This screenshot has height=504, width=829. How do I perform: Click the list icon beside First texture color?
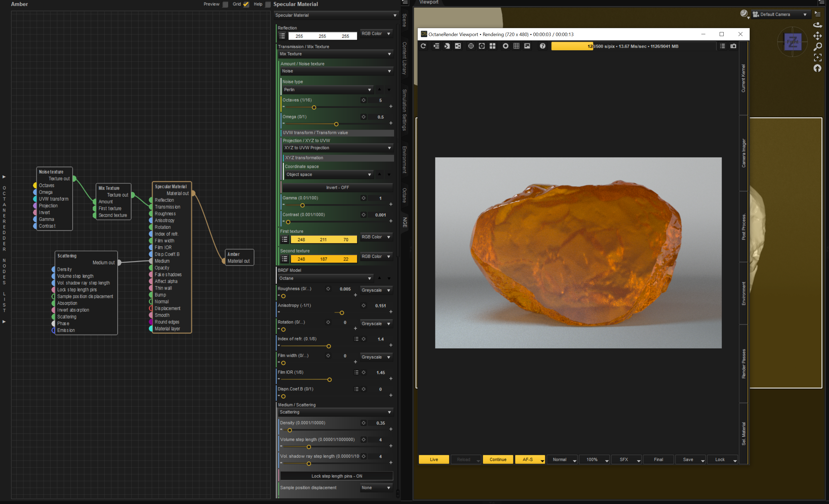pos(284,239)
